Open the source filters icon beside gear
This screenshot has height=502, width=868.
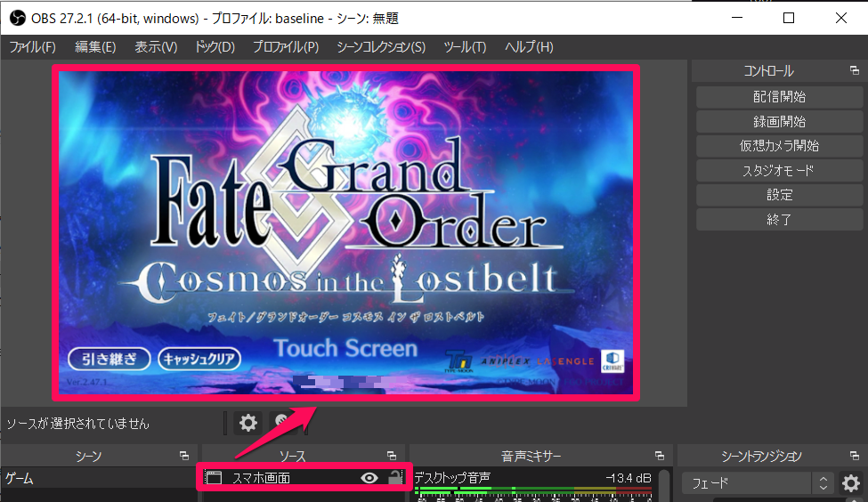(x=283, y=423)
